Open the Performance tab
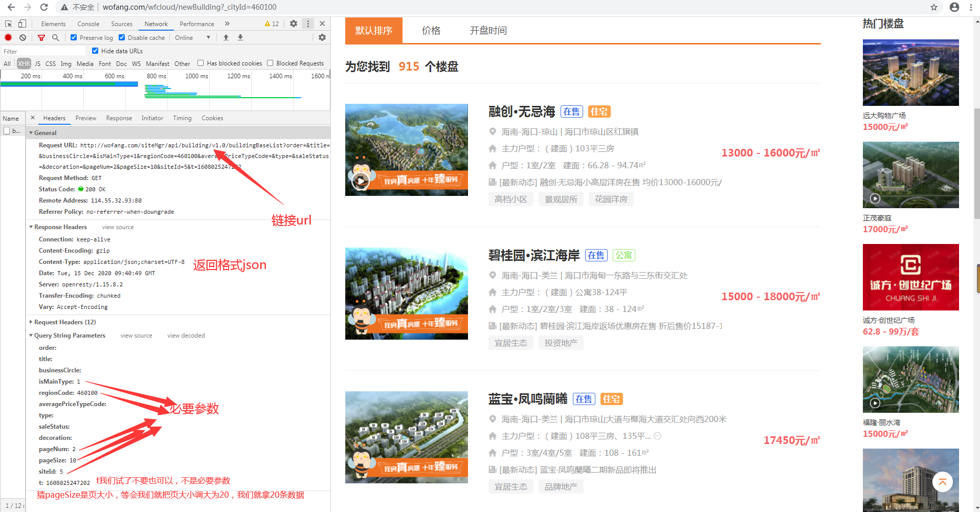The width and height of the screenshot is (980, 512). [197, 24]
